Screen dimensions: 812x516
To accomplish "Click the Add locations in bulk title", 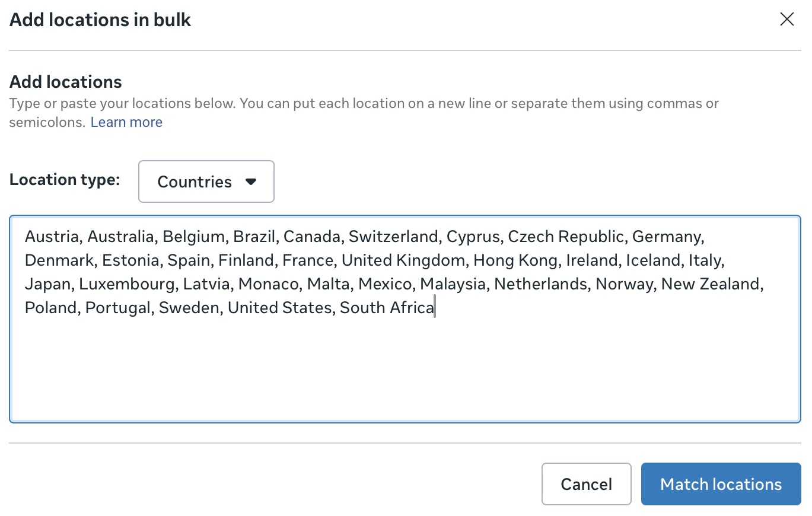I will 99,19.
